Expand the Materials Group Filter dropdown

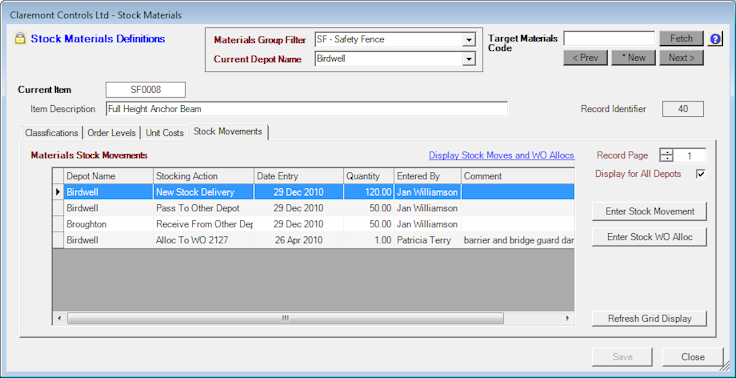468,40
